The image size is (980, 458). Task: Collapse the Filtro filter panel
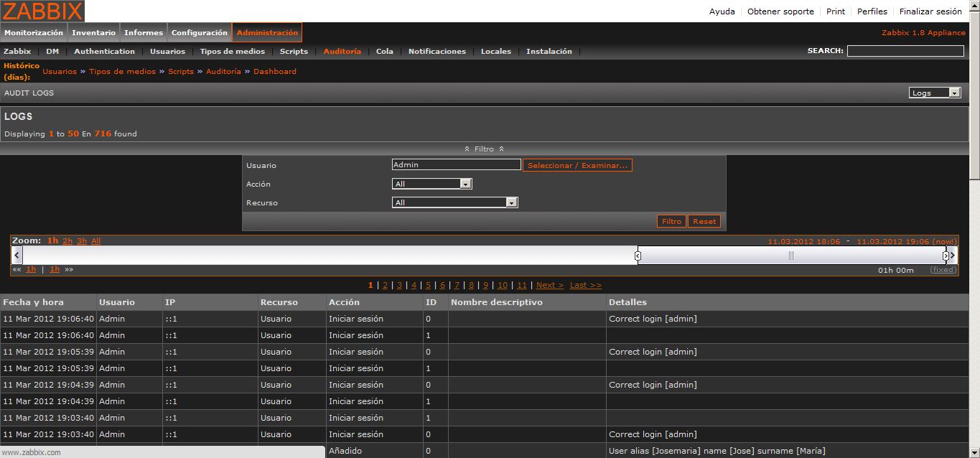[x=484, y=149]
